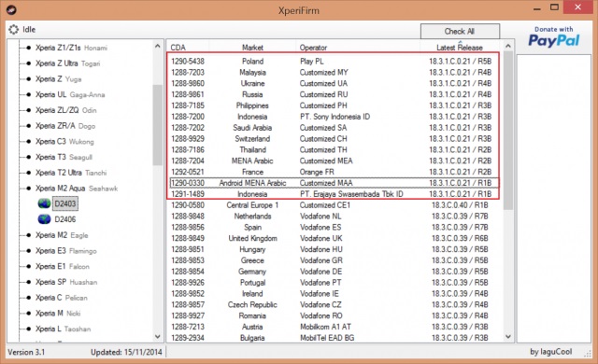Open the Donate with PayPal logo
Image resolution: width=598 pixels, height=364 pixels.
point(554,37)
